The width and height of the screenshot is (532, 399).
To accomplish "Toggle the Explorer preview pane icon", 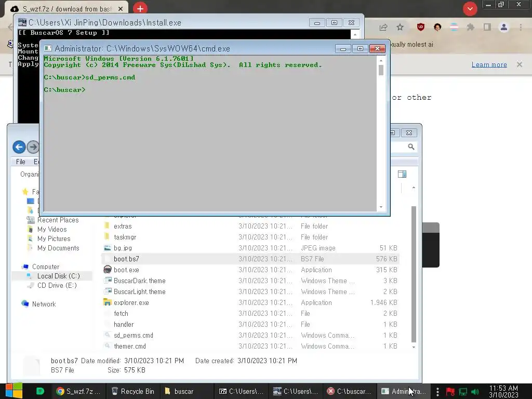I will click(402, 174).
